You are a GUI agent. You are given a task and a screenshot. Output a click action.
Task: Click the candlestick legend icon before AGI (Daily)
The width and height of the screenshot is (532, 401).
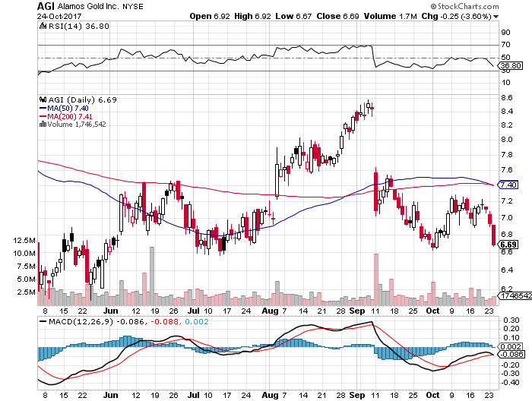[41, 99]
